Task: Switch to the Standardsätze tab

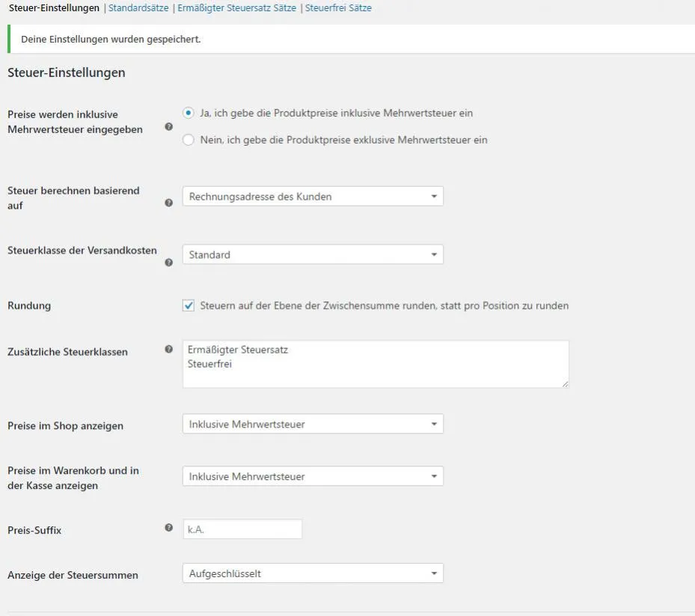Action: [138, 8]
